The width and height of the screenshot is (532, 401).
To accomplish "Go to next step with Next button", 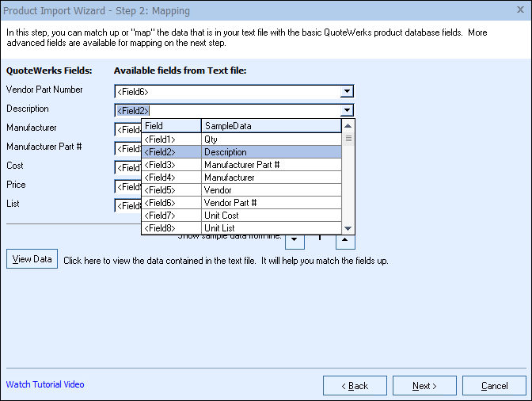I will pyautogui.click(x=424, y=386).
